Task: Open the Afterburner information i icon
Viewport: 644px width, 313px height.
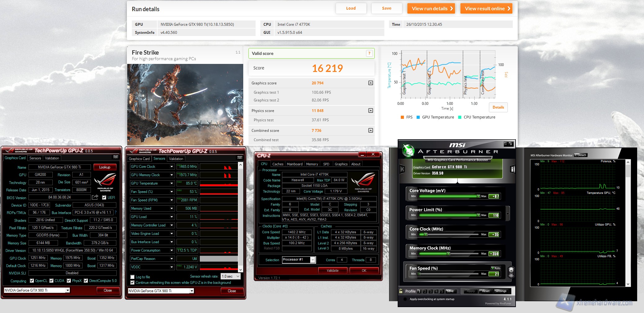Action: pyautogui.click(x=512, y=169)
